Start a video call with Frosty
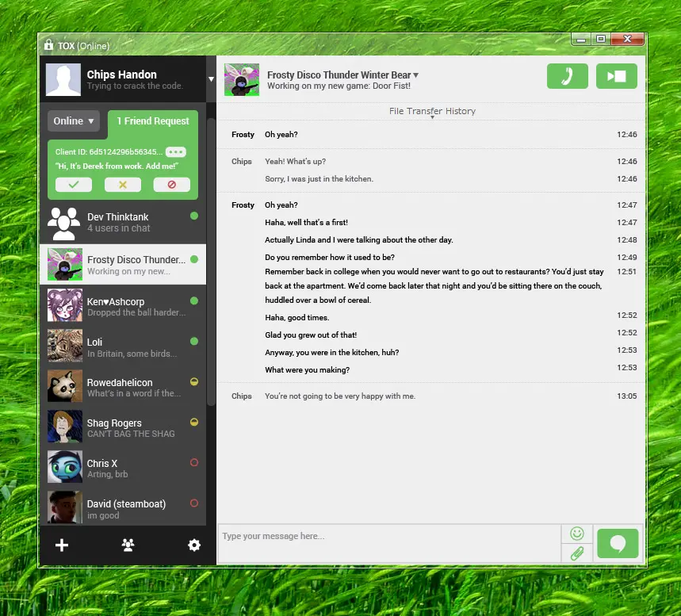The height and width of the screenshot is (616, 681). 616,76
